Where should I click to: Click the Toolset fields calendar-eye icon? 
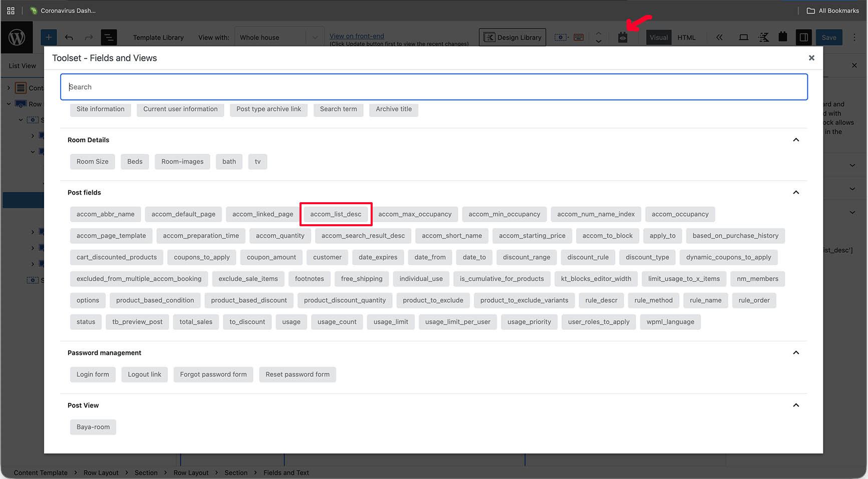click(x=623, y=38)
